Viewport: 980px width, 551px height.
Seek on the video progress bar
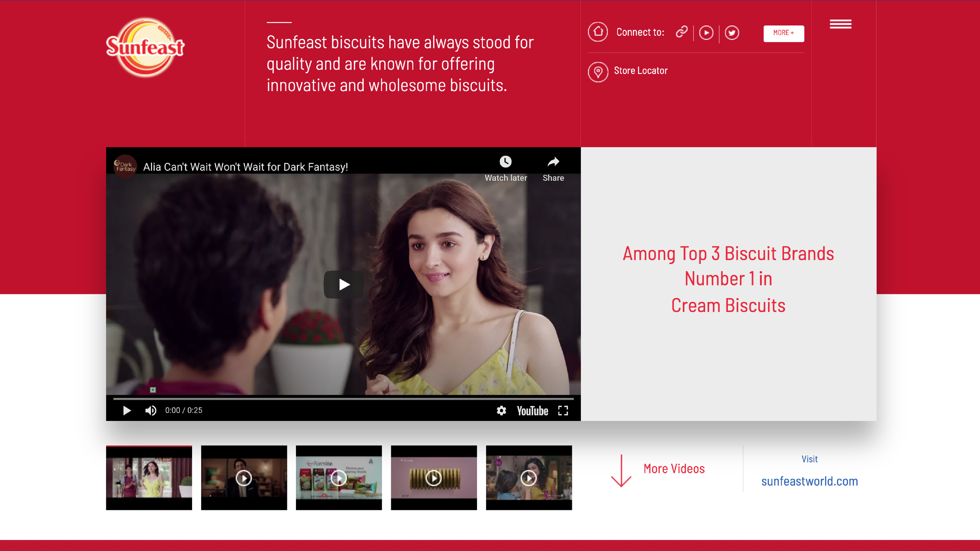(343, 399)
